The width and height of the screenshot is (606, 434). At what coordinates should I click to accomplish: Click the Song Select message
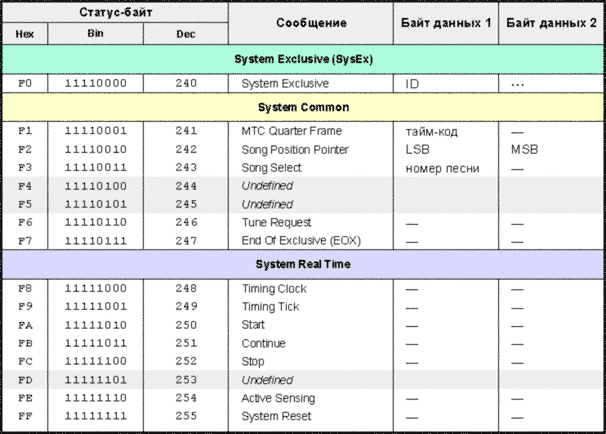(x=271, y=168)
